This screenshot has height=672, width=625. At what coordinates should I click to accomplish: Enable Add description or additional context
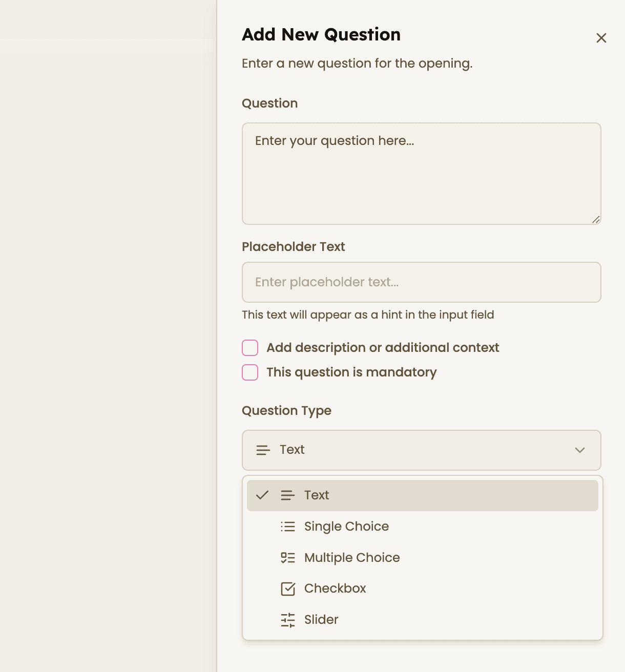[249, 347]
